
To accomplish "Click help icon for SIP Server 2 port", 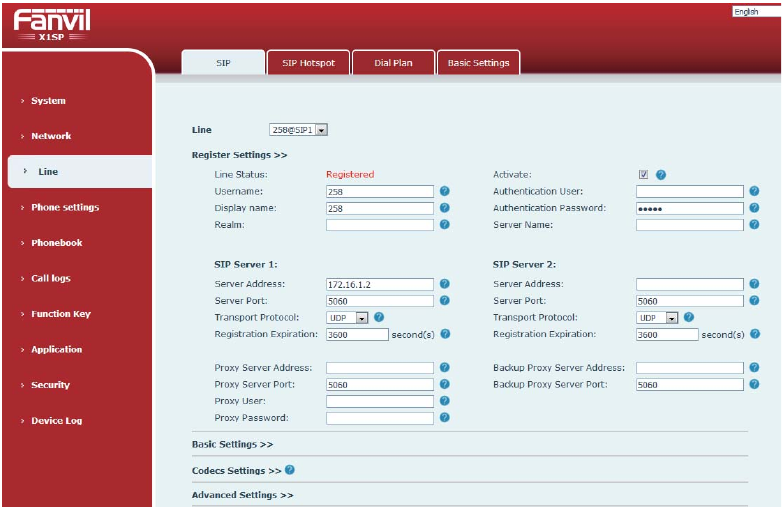I will [x=754, y=300].
